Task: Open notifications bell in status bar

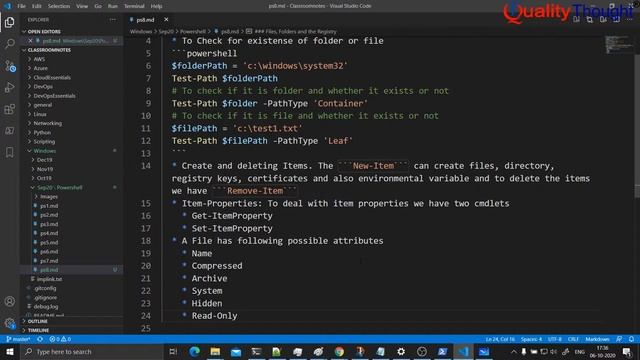Action: click(631, 339)
